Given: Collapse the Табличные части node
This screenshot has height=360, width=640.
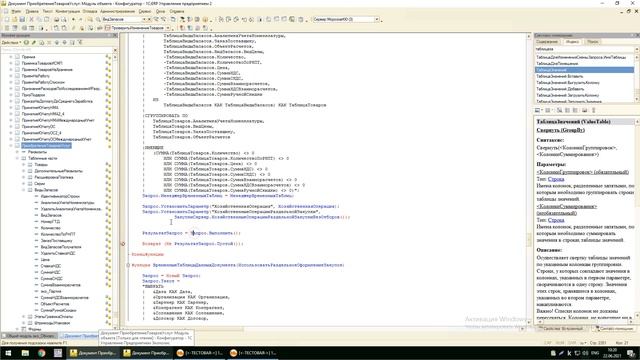Looking at the screenshot, I should (x=18, y=158).
